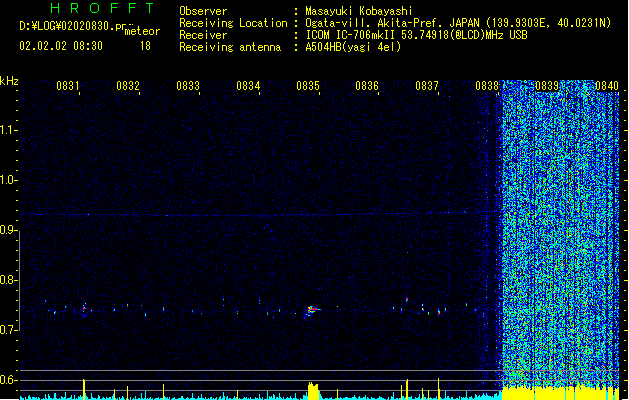Select the meteor count value 18

pyautogui.click(x=145, y=46)
